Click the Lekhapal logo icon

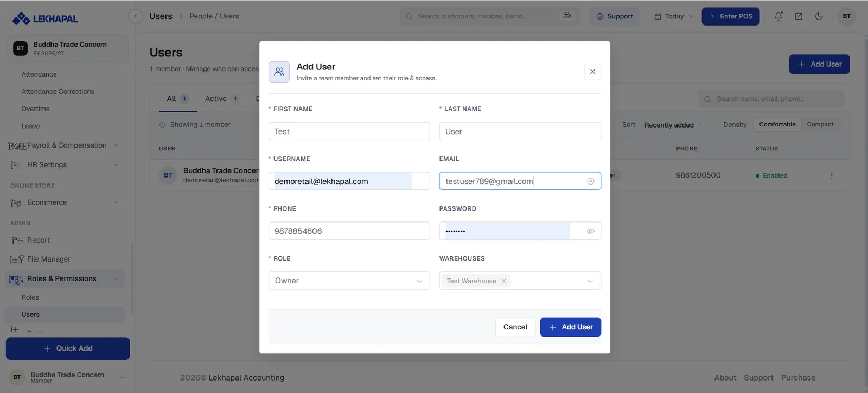coord(21,18)
